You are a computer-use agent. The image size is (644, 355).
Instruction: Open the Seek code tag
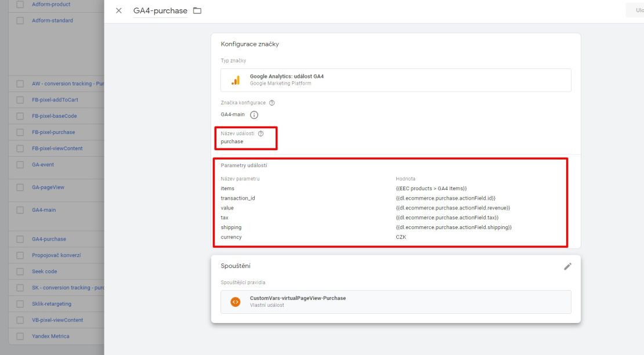tap(44, 271)
